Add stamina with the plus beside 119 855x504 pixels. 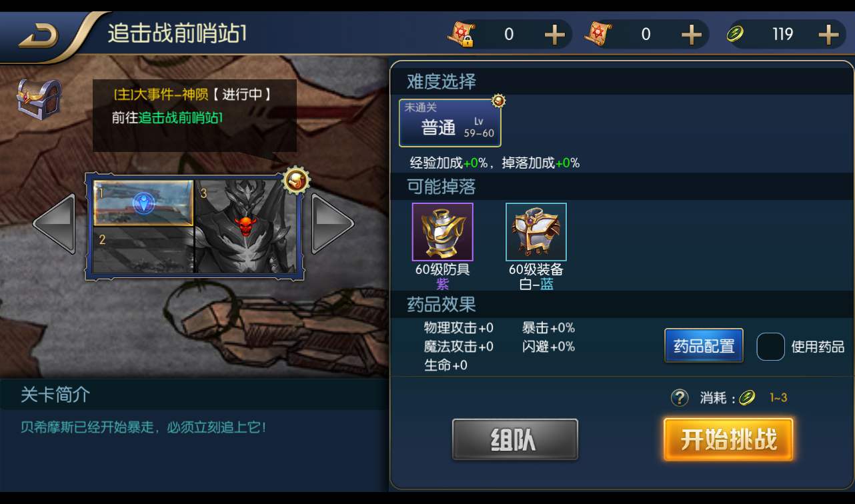(x=828, y=35)
